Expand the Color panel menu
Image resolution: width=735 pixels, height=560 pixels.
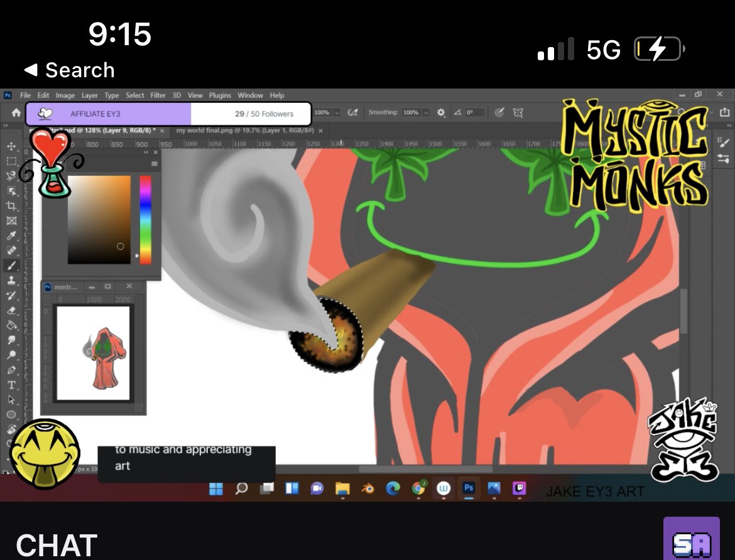(x=155, y=162)
